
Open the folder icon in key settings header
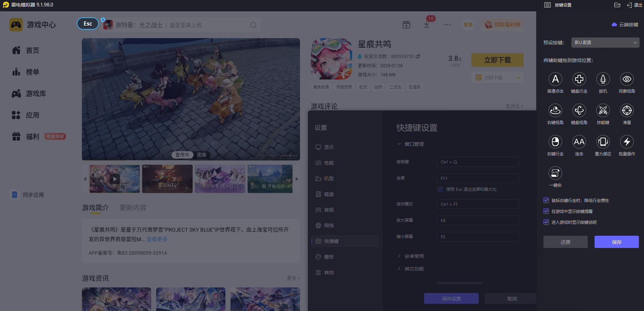pyautogui.click(x=617, y=5)
